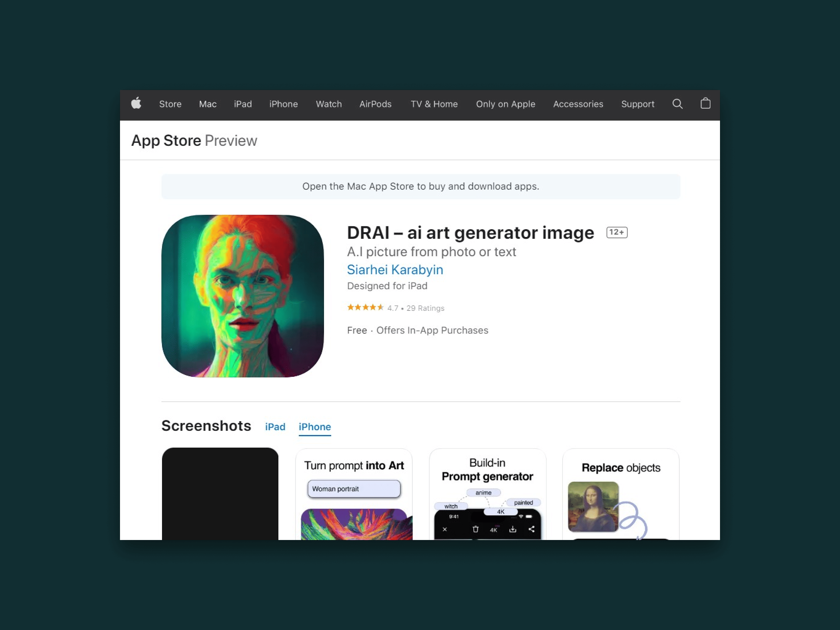Click the Apple logo icon

(136, 103)
